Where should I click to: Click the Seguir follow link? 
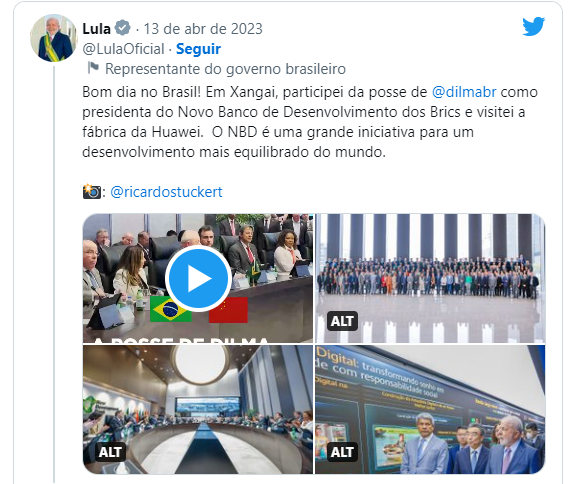[x=198, y=49]
